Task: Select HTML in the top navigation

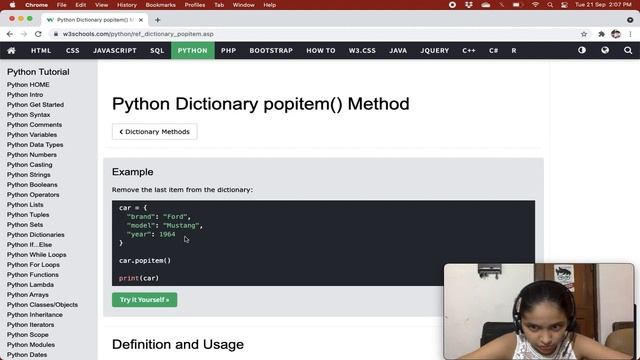Action: [41, 51]
